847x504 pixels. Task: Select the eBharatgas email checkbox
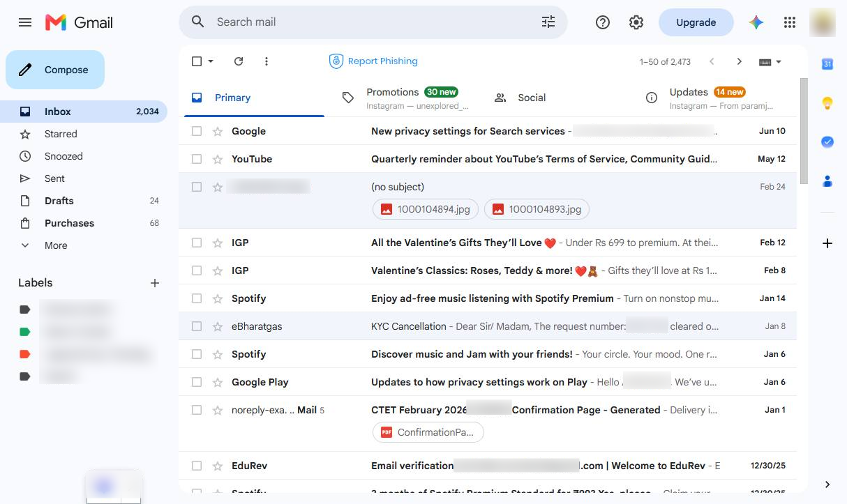point(197,326)
